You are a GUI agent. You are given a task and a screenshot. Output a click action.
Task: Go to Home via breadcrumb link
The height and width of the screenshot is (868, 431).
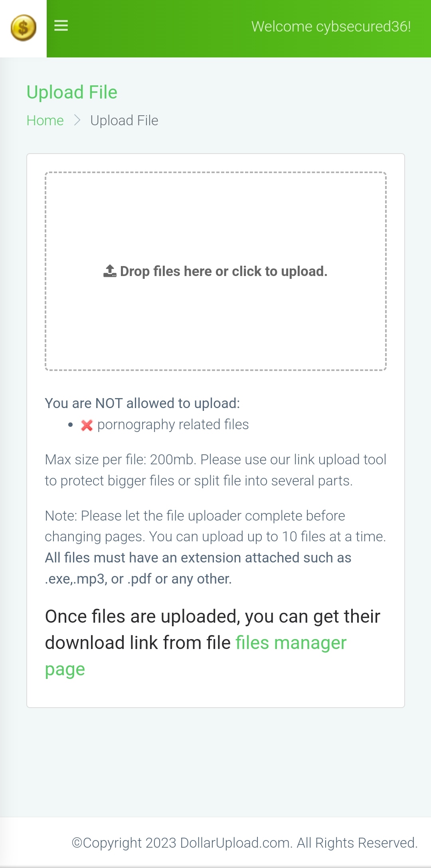pos(45,120)
